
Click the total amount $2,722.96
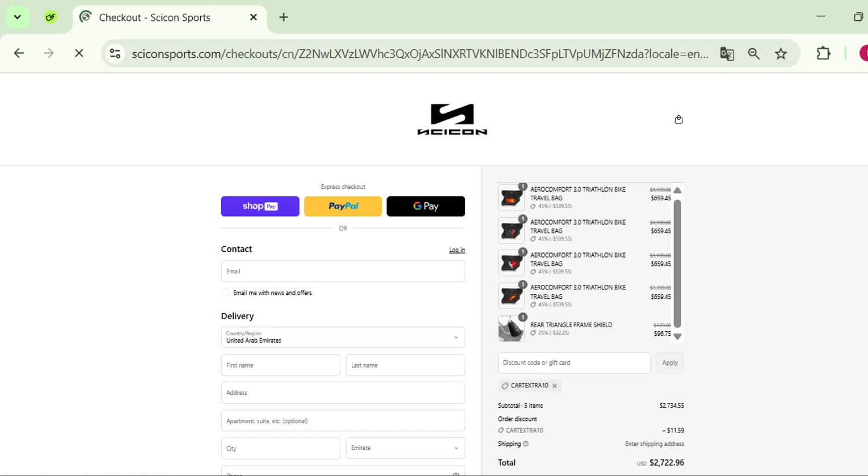coord(667,463)
